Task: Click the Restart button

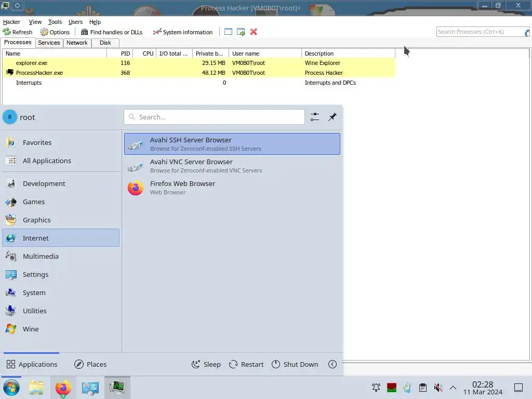Action: (x=246, y=364)
